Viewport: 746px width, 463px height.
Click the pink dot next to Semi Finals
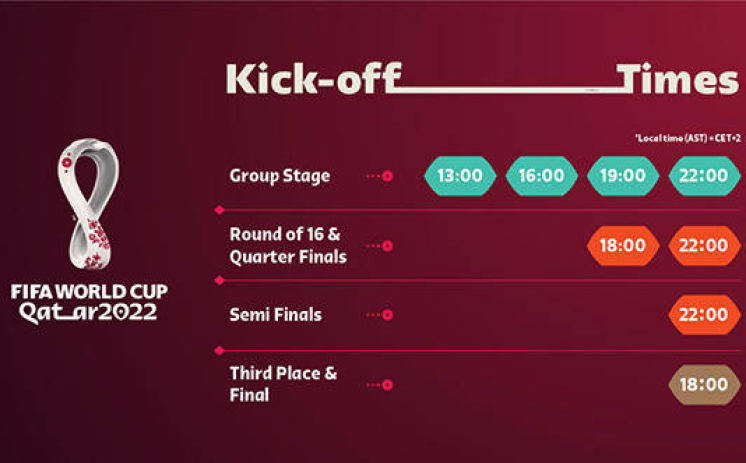[x=388, y=315]
